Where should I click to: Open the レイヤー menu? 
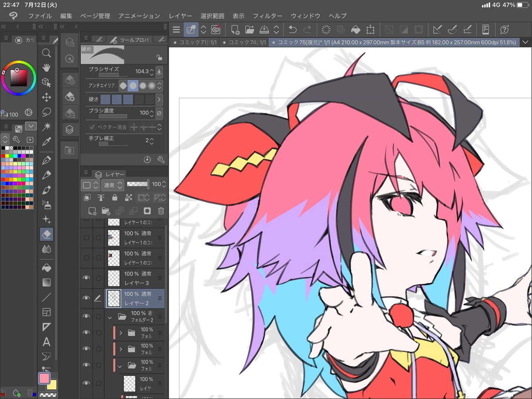180,16
